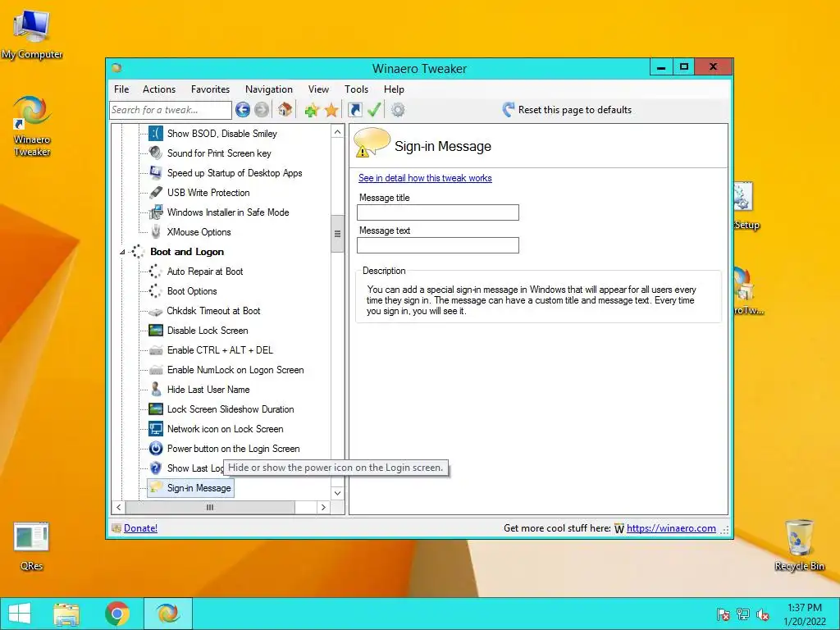840x630 pixels.
Task: Open the Windows Start button
Action: point(20,614)
